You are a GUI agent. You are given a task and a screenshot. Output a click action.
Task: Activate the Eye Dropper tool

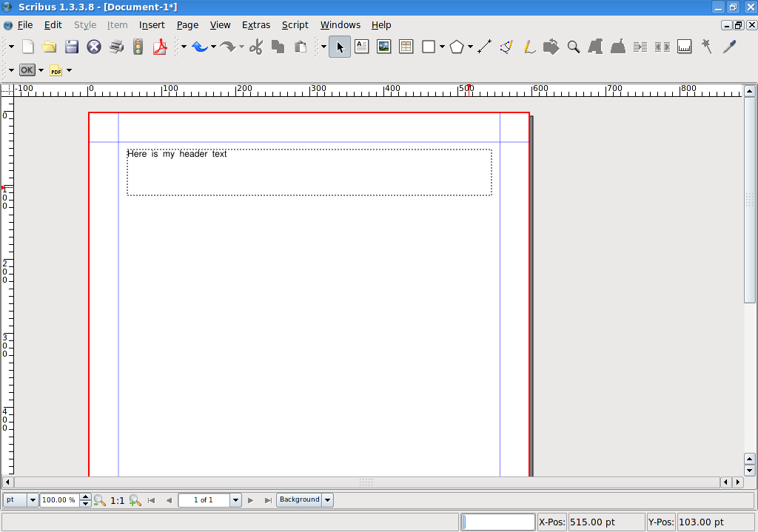click(729, 47)
